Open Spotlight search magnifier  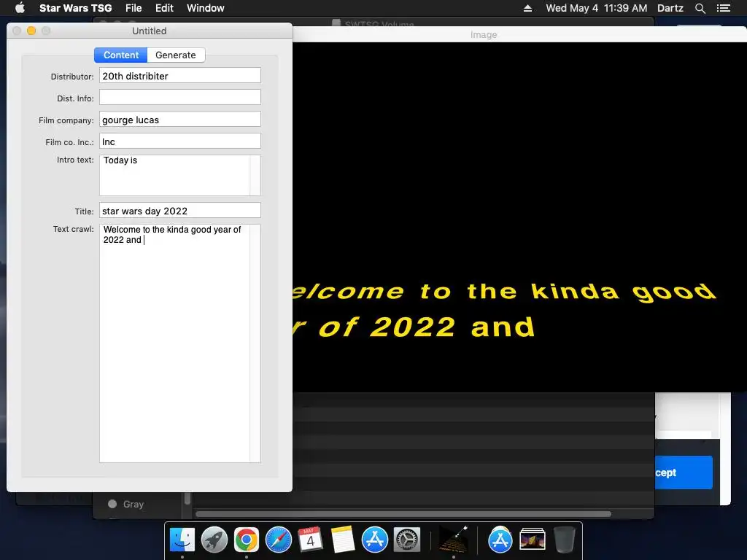coord(700,8)
